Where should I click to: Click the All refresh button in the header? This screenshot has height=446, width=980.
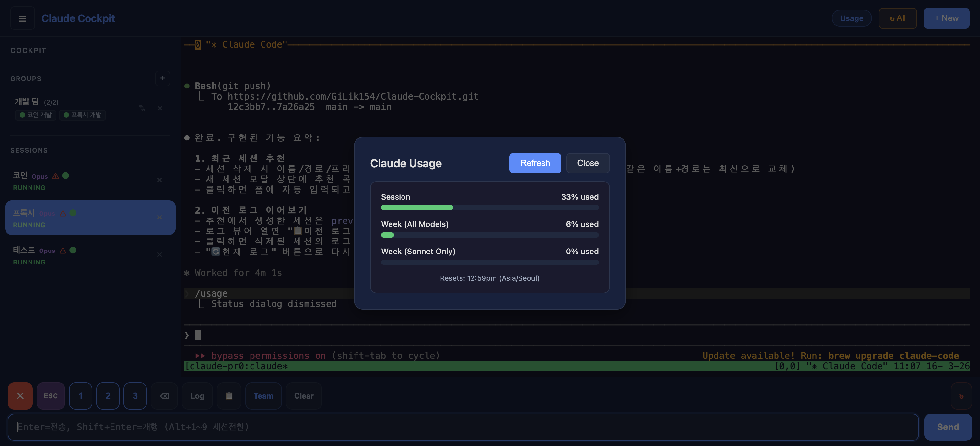click(x=897, y=18)
